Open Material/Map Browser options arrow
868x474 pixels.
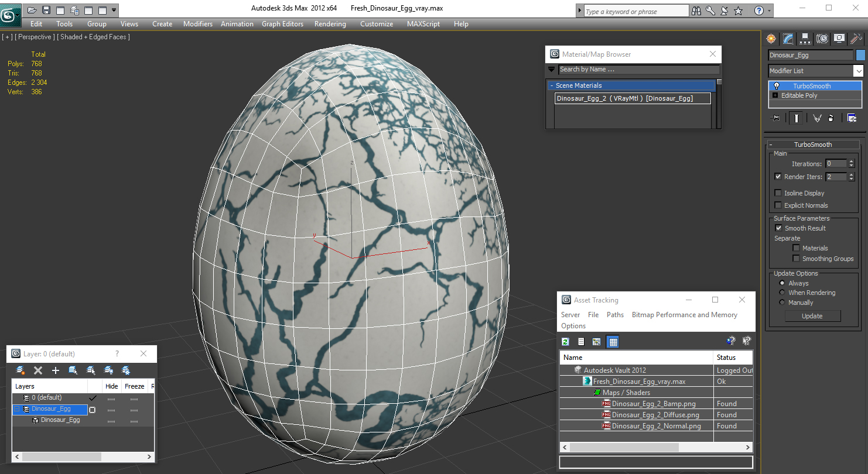pyautogui.click(x=551, y=69)
